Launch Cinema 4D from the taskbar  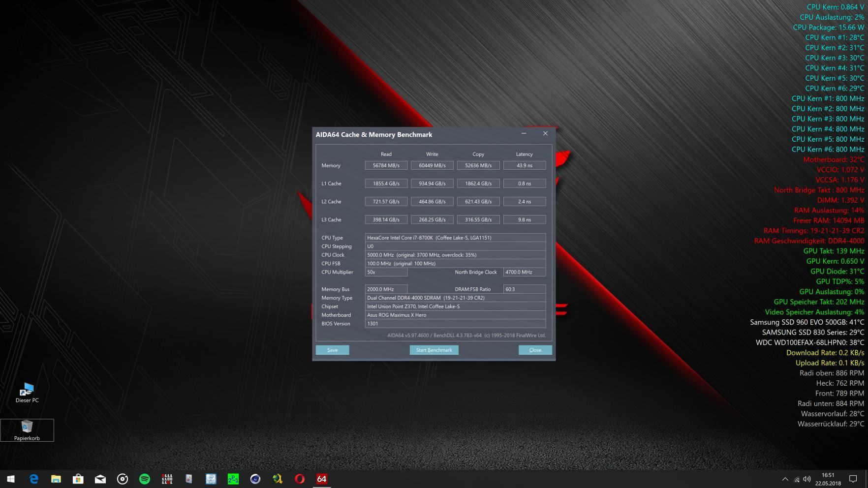pyautogui.click(x=255, y=479)
